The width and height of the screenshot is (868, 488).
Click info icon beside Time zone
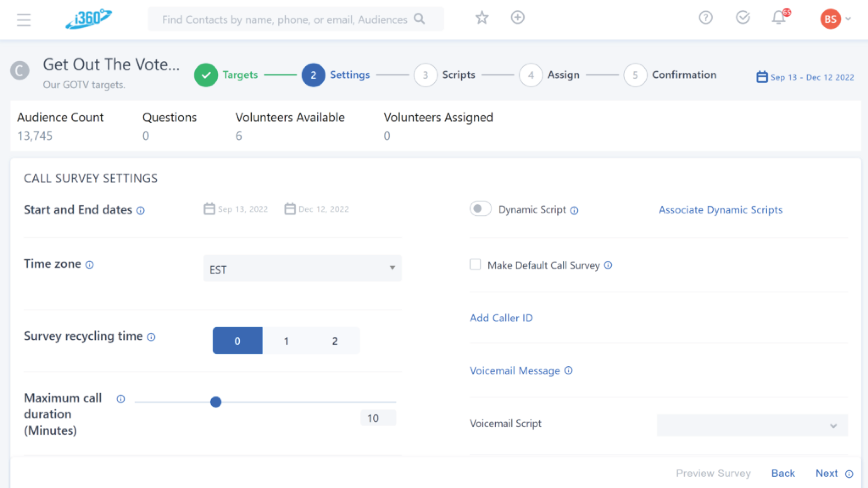pyautogui.click(x=90, y=265)
